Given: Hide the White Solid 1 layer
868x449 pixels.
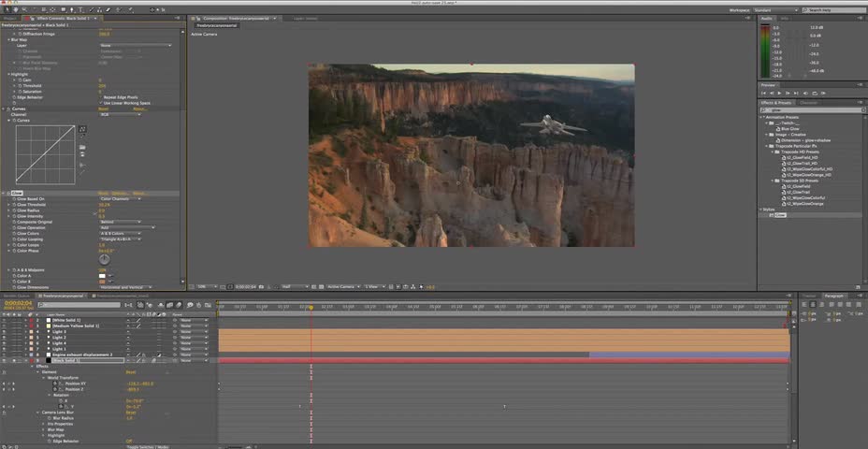Looking at the screenshot, I should [x=5, y=321].
